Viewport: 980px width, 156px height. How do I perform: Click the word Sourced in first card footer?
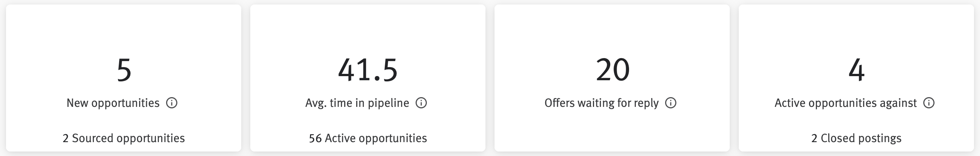[x=93, y=138]
